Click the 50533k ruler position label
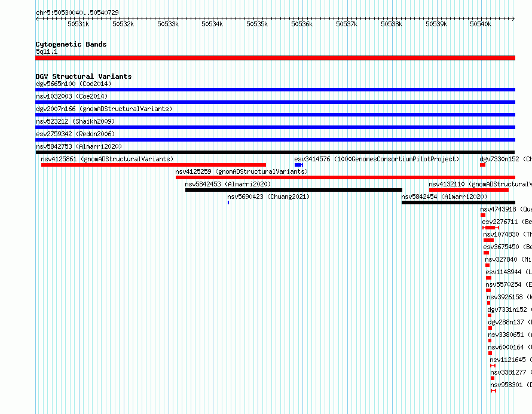Viewport: 532px width, 414px height. click(x=168, y=24)
